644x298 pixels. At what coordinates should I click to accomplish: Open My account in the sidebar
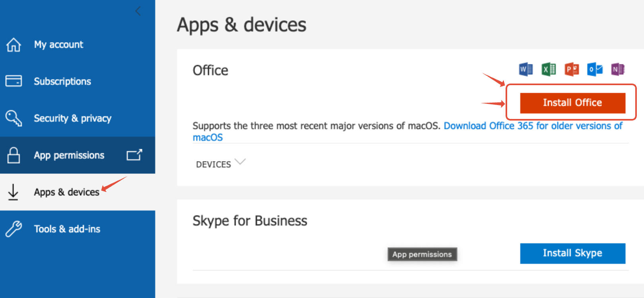click(78, 45)
